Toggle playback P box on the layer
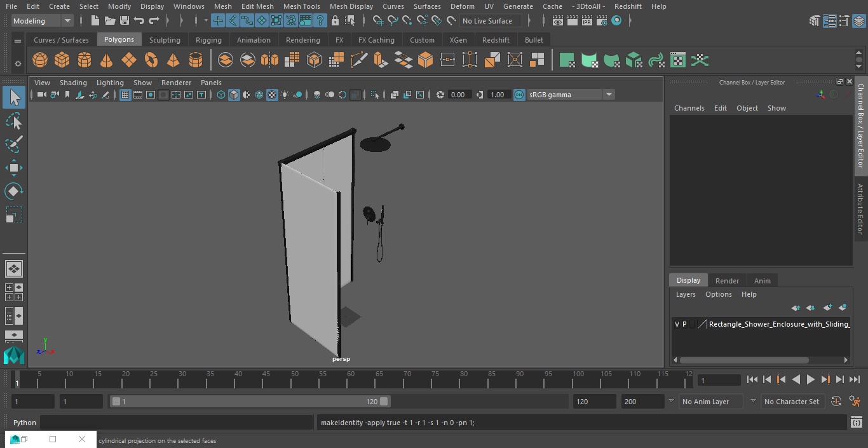The image size is (868, 448). point(684,324)
